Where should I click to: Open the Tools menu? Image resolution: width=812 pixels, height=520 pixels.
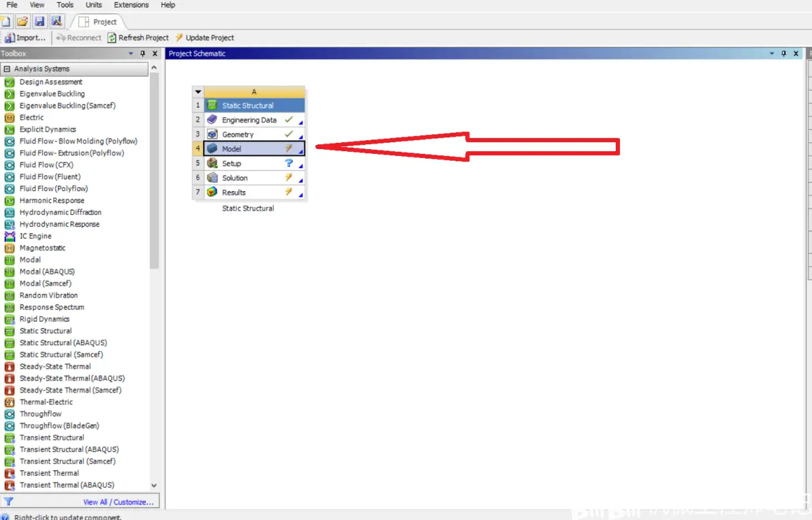[x=65, y=5]
